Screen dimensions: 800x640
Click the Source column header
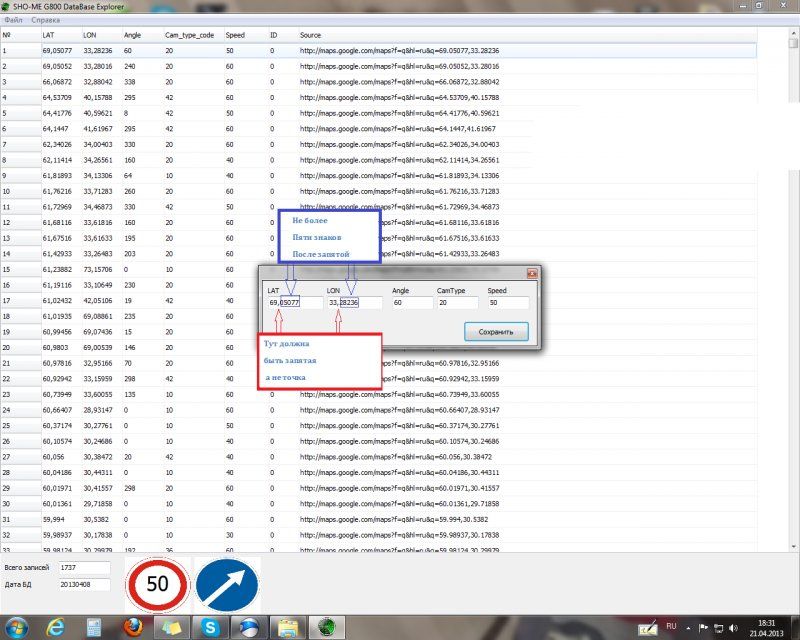tap(310, 35)
